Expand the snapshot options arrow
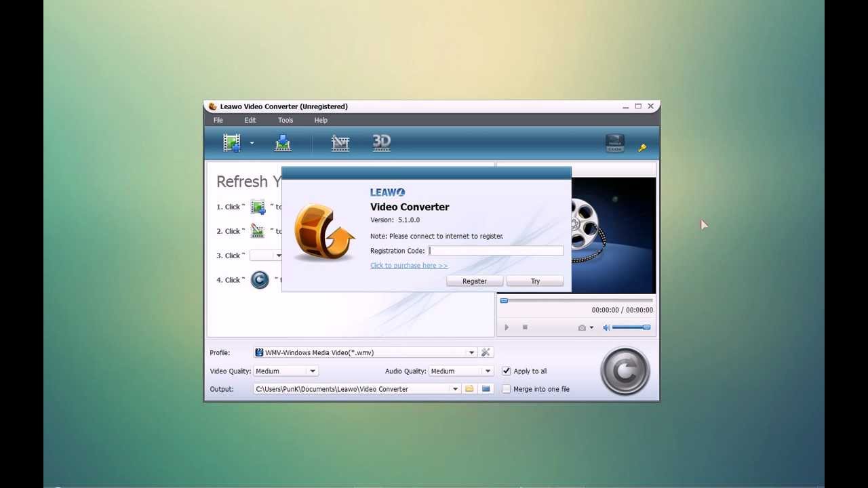The width and height of the screenshot is (868, 488). coord(591,328)
